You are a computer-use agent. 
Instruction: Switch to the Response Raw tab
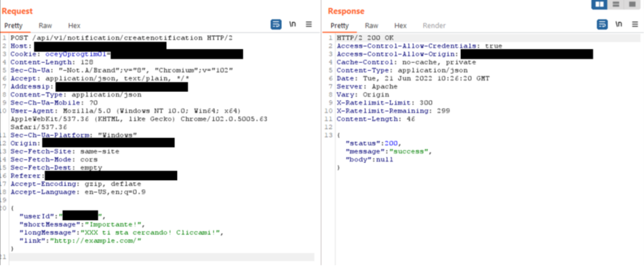point(371,26)
